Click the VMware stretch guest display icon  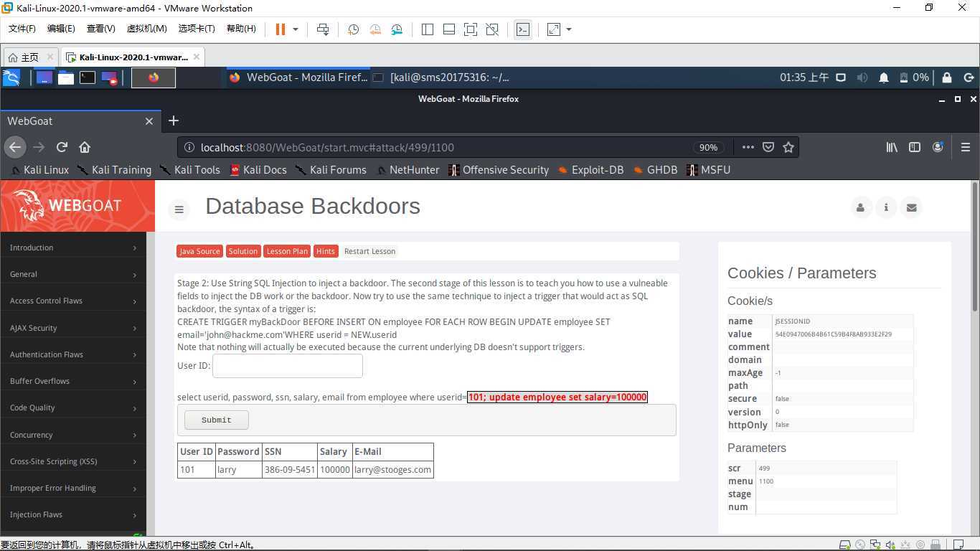tap(554, 29)
